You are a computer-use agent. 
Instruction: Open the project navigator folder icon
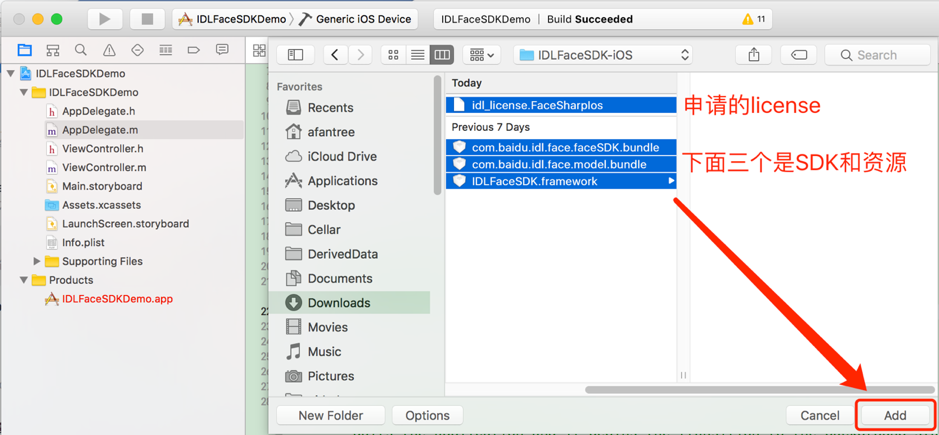click(25, 50)
